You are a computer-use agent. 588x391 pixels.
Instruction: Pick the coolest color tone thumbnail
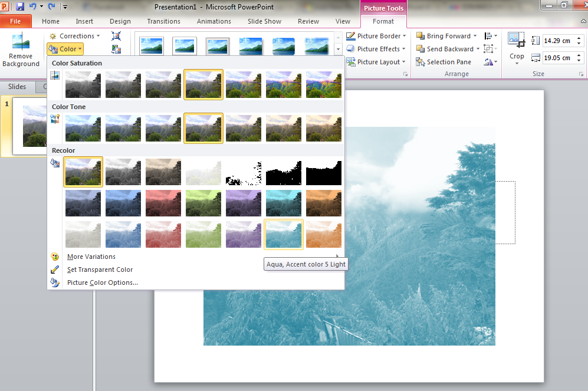[83, 128]
